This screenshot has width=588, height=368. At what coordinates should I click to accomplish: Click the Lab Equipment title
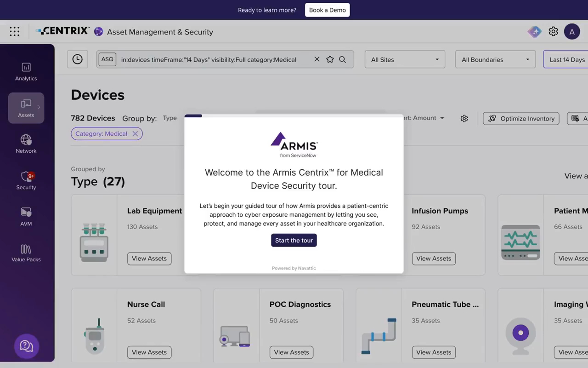pyautogui.click(x=155, y=211)
